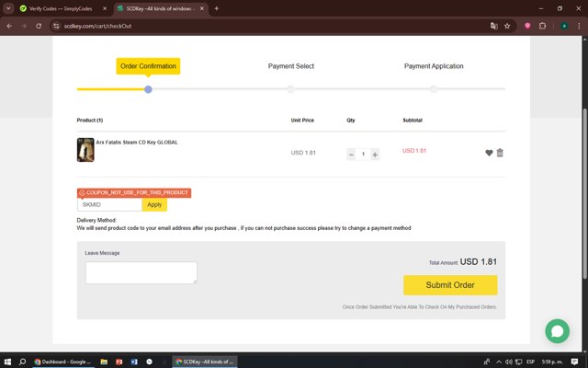The image size is (588, 368).
Task: Apply the coupon code
Action: 154,204
